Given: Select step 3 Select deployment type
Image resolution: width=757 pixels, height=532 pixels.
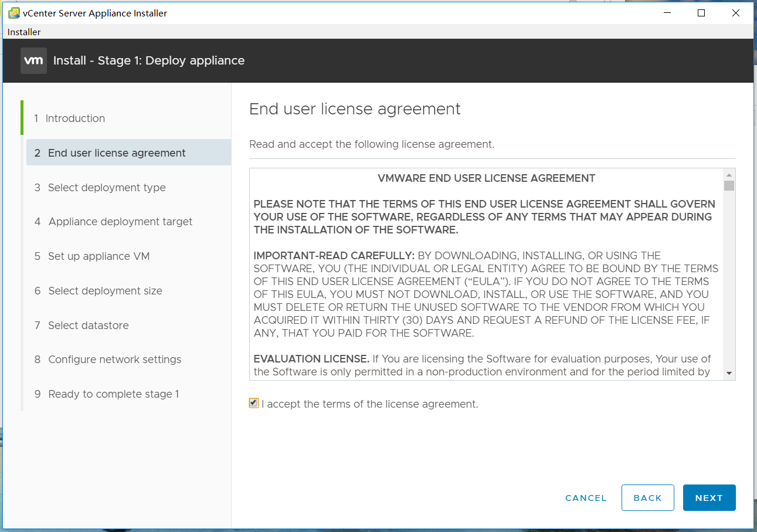Looking at the screenshot, I should coord(100,188).
